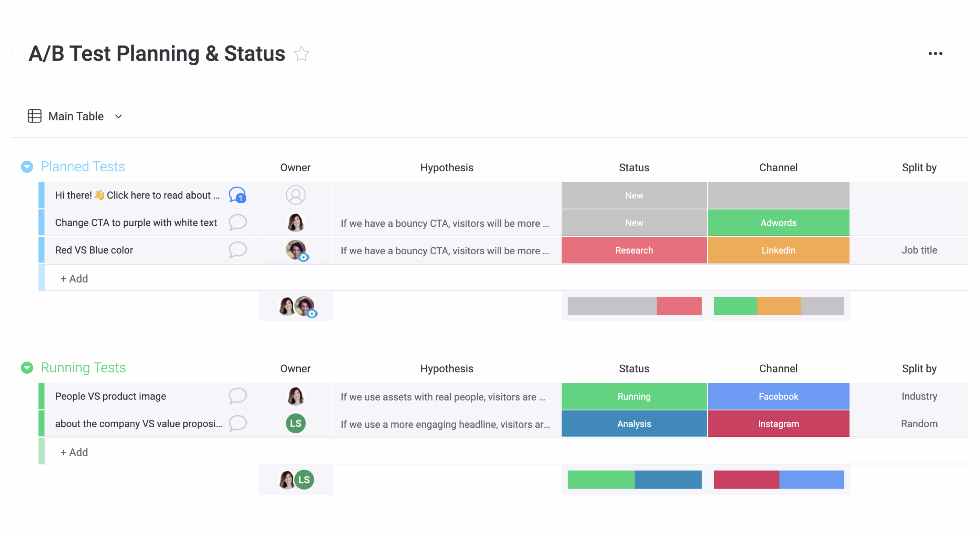The width and height of the screenshot is (980, 536).
Task: Click the owner avatar on People VS product image row
Action: pyautogui.click(x=296, y=396)
